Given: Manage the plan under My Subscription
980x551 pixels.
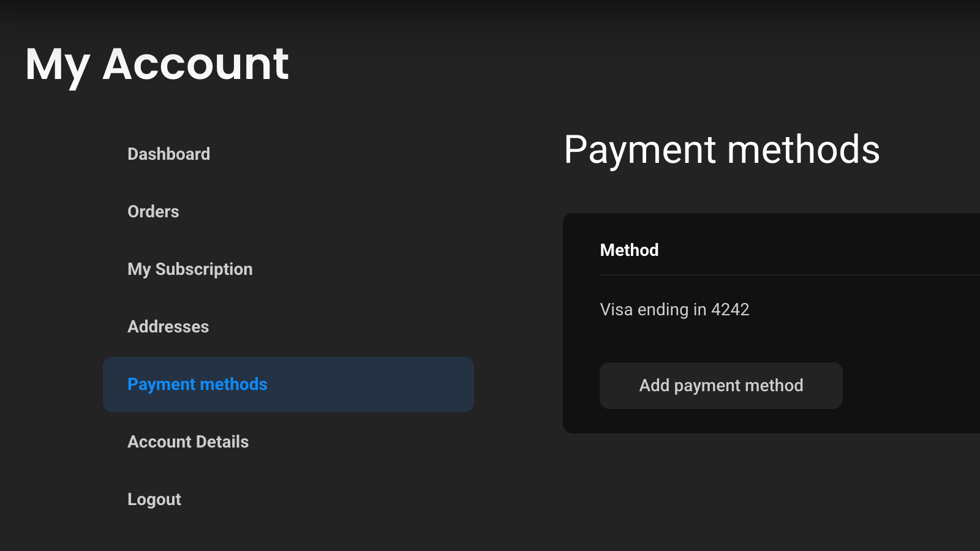Looking at the screenshot, I should tap(190, 269).
